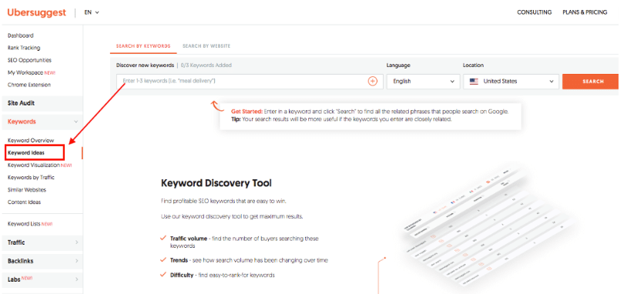Open Content Ideas
This screenshot has width=644, height=294.
[x=24, y=202]
